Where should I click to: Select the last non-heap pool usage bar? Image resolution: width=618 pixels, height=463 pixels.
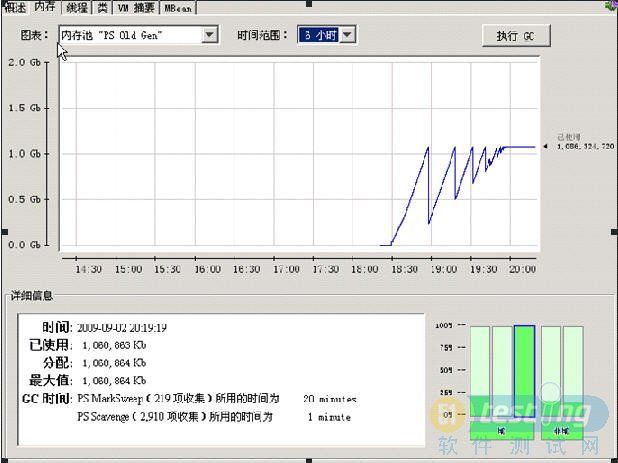click(573, 371)
